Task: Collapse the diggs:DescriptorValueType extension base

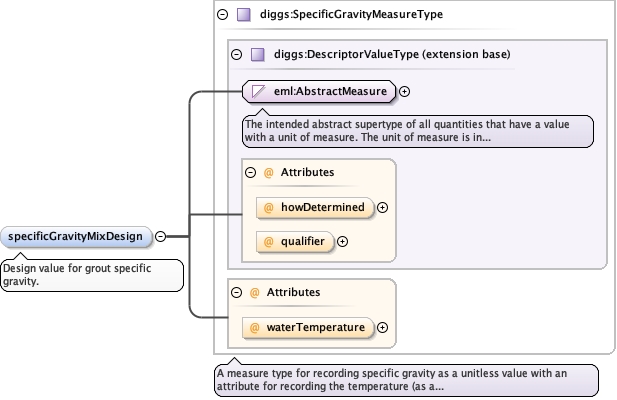Action: (x=236, y=55)
